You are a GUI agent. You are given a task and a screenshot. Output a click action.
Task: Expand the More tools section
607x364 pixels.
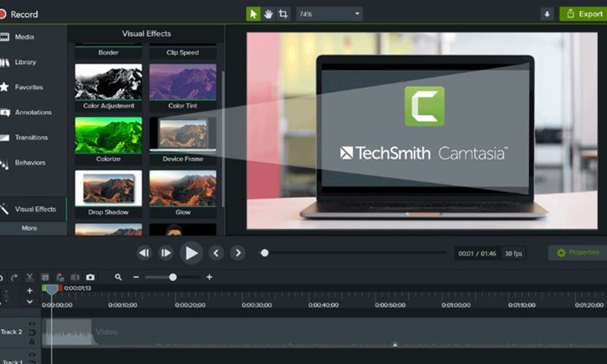click(30, 227)
